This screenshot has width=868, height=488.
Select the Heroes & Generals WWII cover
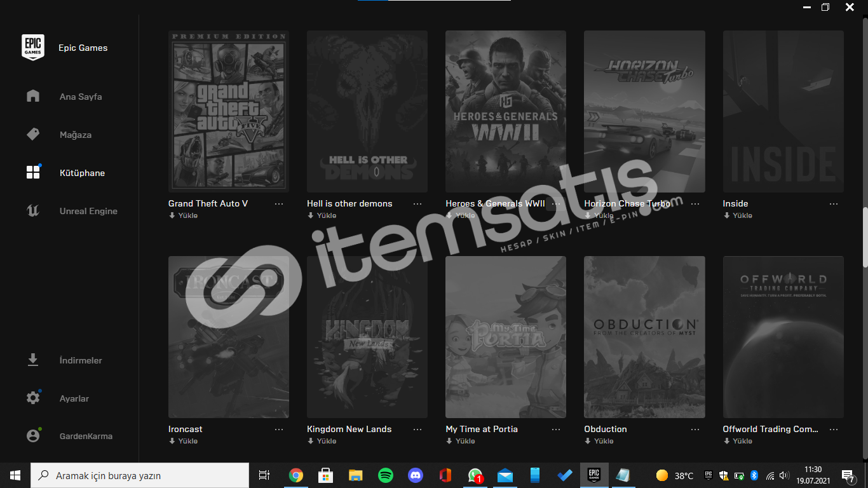(x=506, y=111)
